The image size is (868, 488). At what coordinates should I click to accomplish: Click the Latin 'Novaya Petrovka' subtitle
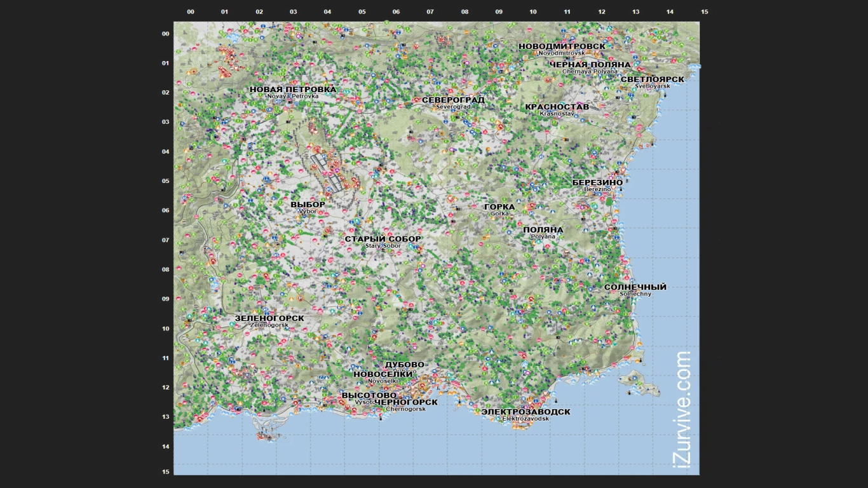[293, 97]
